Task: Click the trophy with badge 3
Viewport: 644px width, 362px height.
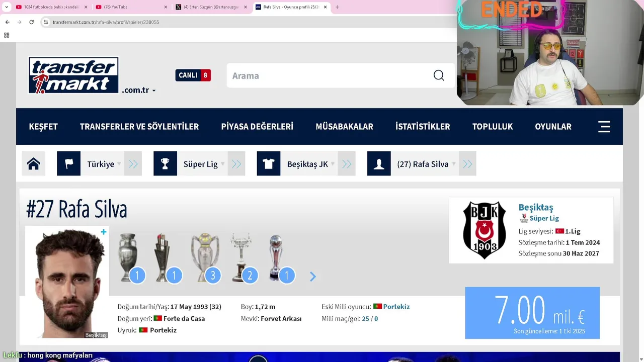Action: coord(205,257)
